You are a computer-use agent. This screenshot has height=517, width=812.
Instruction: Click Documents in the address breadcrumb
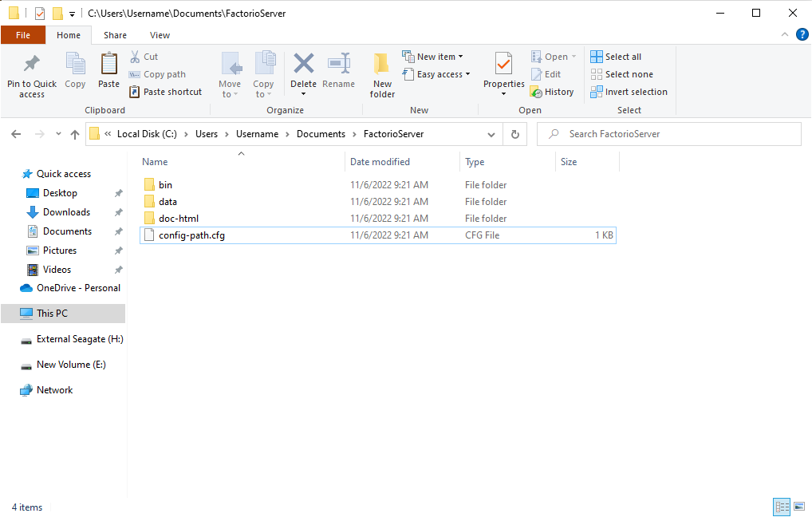click(x=321, y=134)
